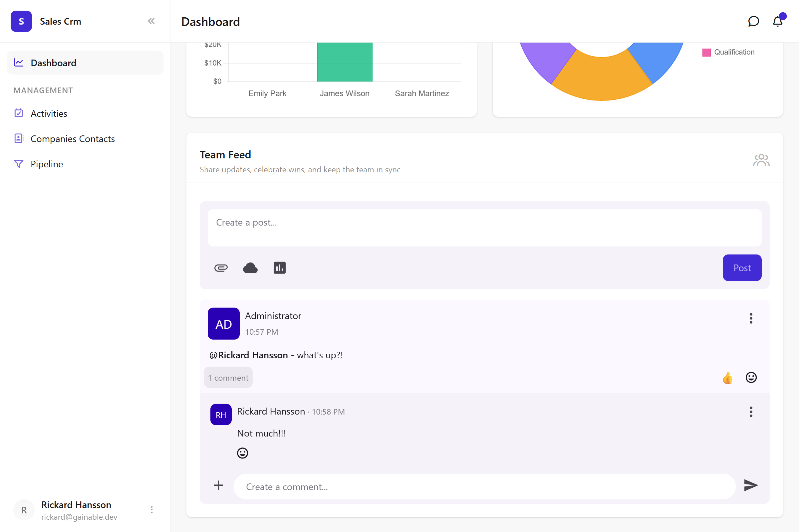Screen dimensions: 799x532
Task: Open user menu next to Rickard Hansson
Action: click(152, 510)
